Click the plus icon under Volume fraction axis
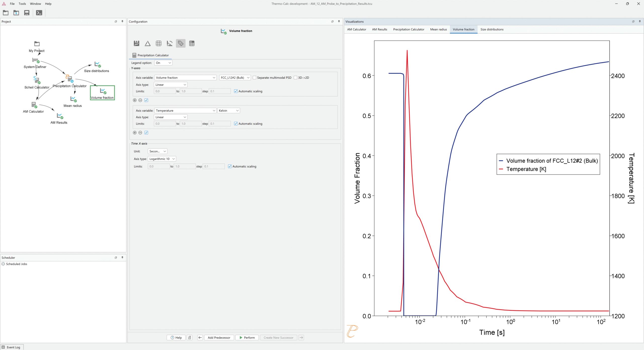The width and height of the screenshot is (644, 350). [x=135, y=100]
